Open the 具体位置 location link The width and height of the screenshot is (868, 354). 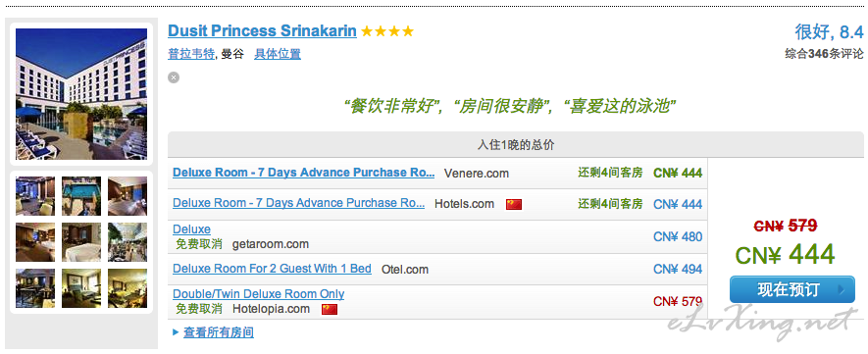pyautogui.click(x=278, y=54)
